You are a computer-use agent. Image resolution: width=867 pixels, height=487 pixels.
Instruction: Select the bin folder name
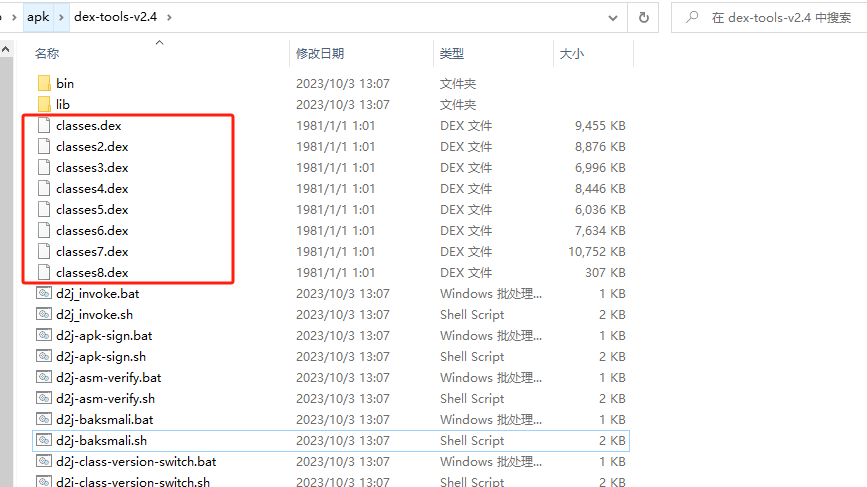[x=65, y=83]
